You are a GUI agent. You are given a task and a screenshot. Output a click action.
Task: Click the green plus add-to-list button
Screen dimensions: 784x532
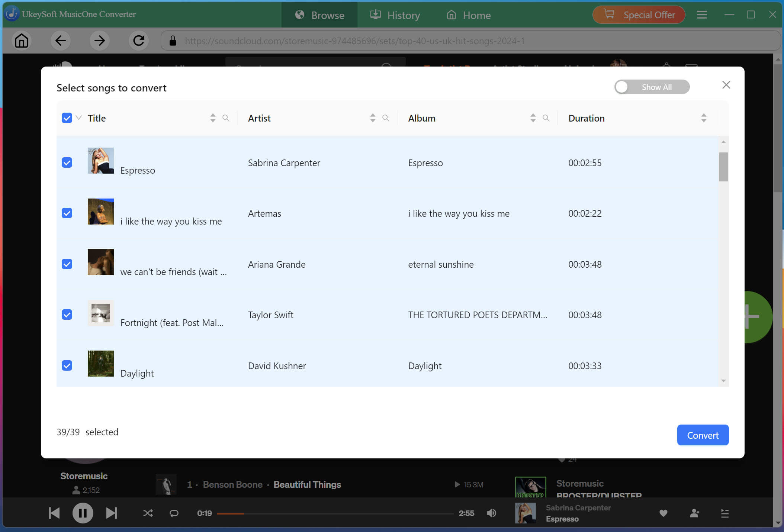click(758, 317)
